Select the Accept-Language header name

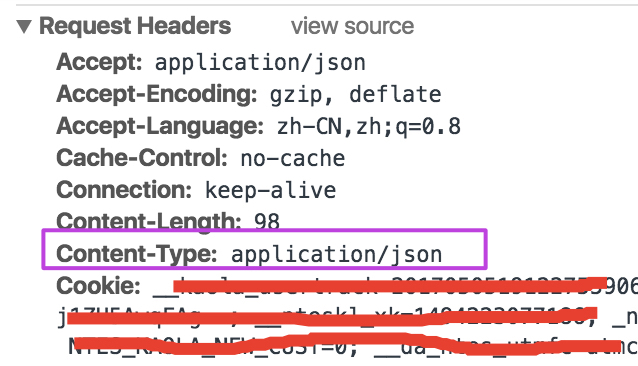click(160, 126)
